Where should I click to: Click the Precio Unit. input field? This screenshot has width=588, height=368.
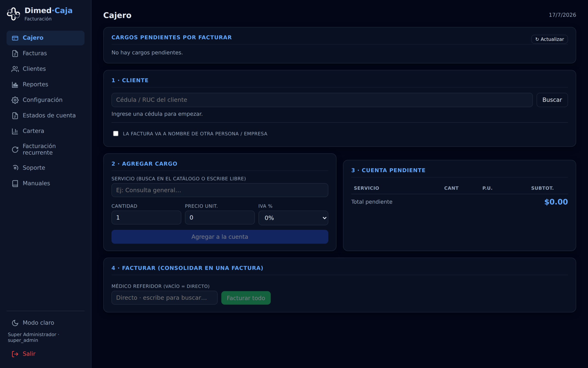(220, 218)
